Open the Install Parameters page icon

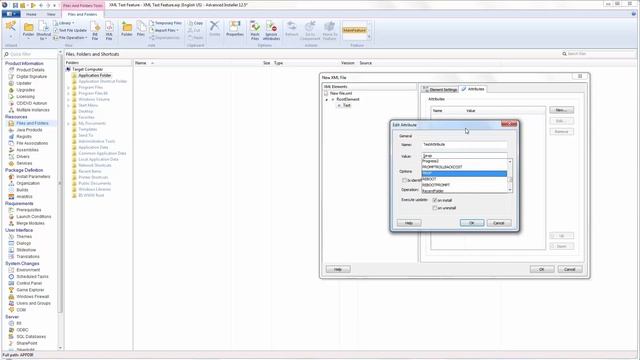pos(11,177)
